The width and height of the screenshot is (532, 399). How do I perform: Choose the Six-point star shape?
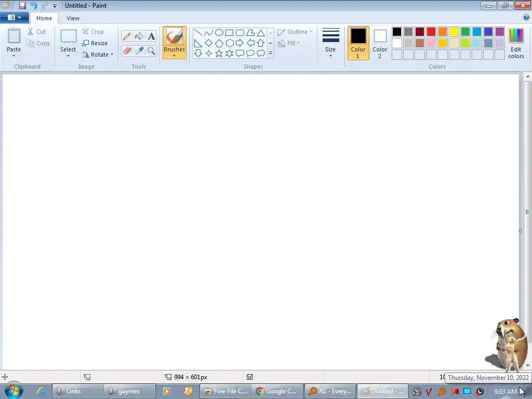[x=229, y=54]
